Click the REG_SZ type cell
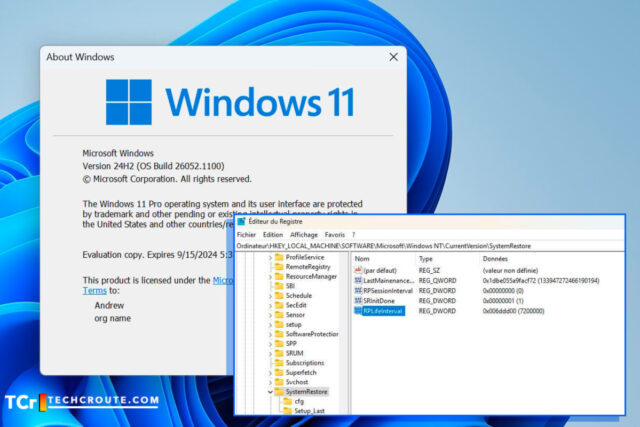Image resolution: width=640 pixels, height=427 pixels. click(x=429, y=270)
